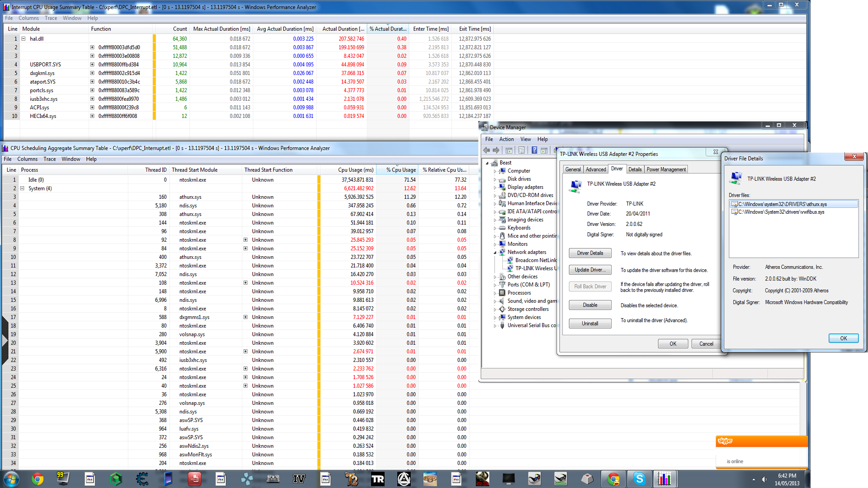This screenshot has width=868, height=488.
Task: Open the Advanced tab in adapter properties
Action: (x=596, y=169)
